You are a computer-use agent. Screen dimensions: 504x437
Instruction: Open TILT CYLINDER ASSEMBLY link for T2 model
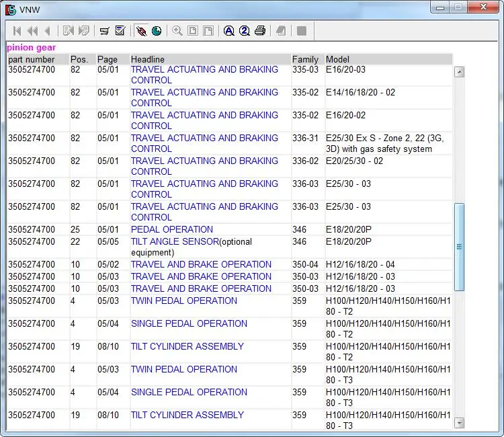(x=187, y=346)
